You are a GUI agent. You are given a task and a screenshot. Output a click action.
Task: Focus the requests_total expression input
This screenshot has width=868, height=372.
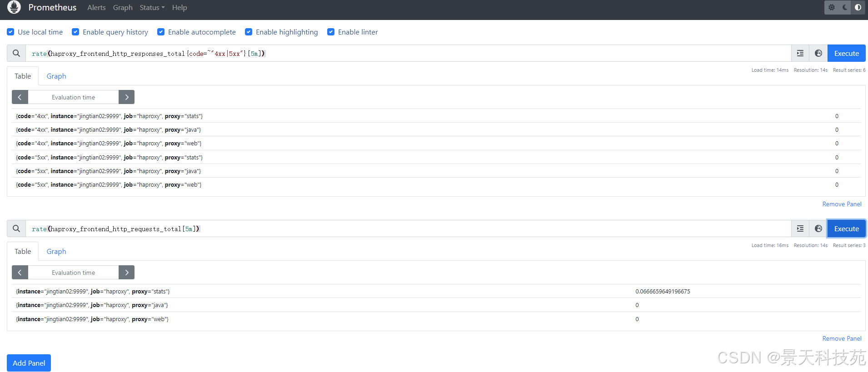[x=408, y=228]
